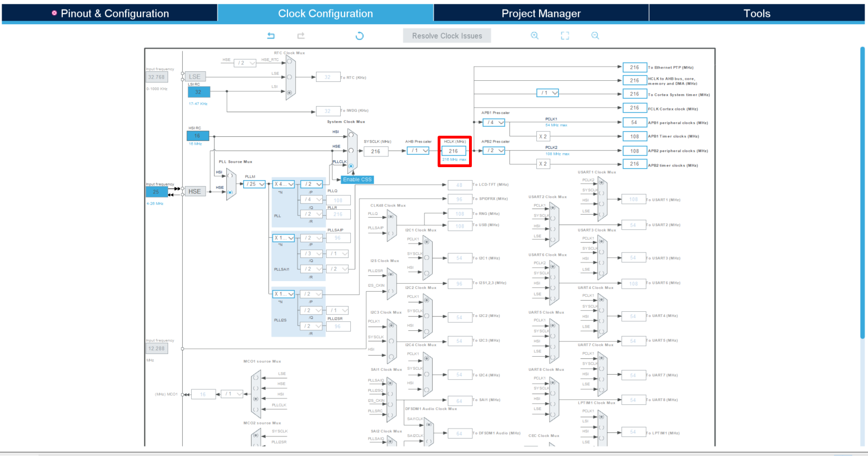Open the APB1 Prescaler dropdown
The image size is (868, 456).
[494, 122]
